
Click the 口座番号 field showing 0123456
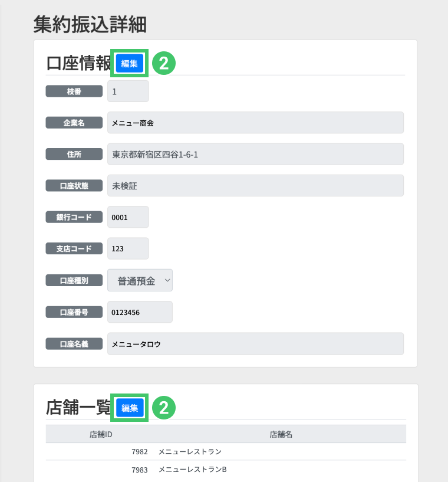point(140,312)
